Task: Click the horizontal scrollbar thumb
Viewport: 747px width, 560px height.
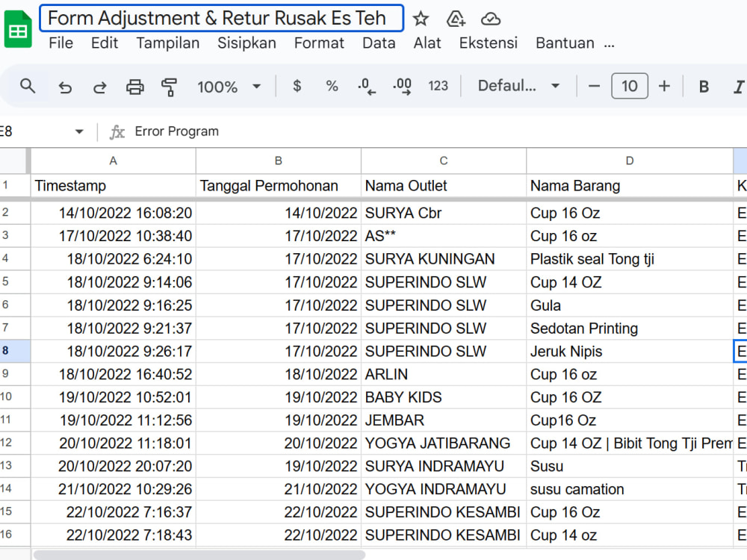Action: point(199,556)
